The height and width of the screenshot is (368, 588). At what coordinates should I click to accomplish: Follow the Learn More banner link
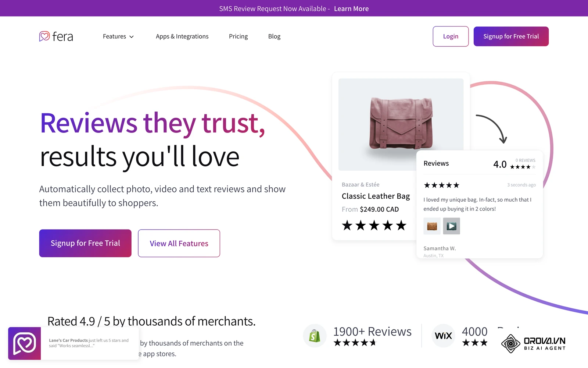tap(351, 8)
